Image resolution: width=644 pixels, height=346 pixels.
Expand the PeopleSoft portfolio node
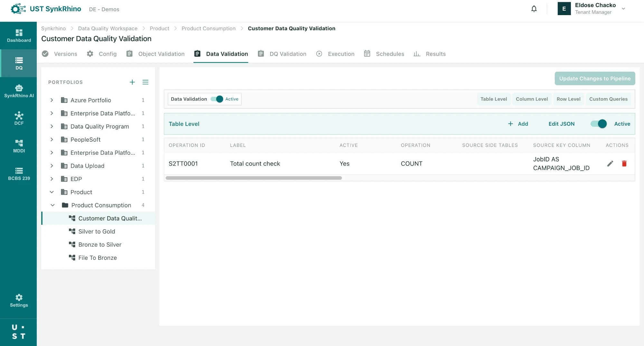(52, 140)
